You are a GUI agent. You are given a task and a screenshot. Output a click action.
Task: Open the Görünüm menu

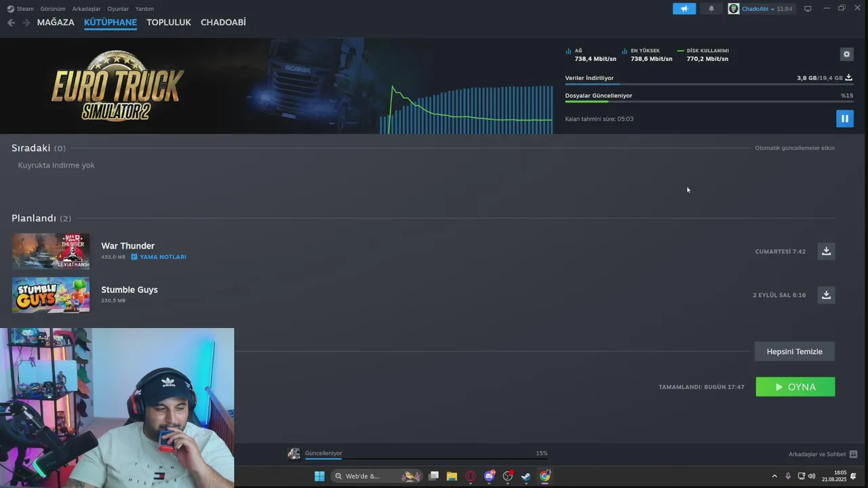click(x=53, y=9)
